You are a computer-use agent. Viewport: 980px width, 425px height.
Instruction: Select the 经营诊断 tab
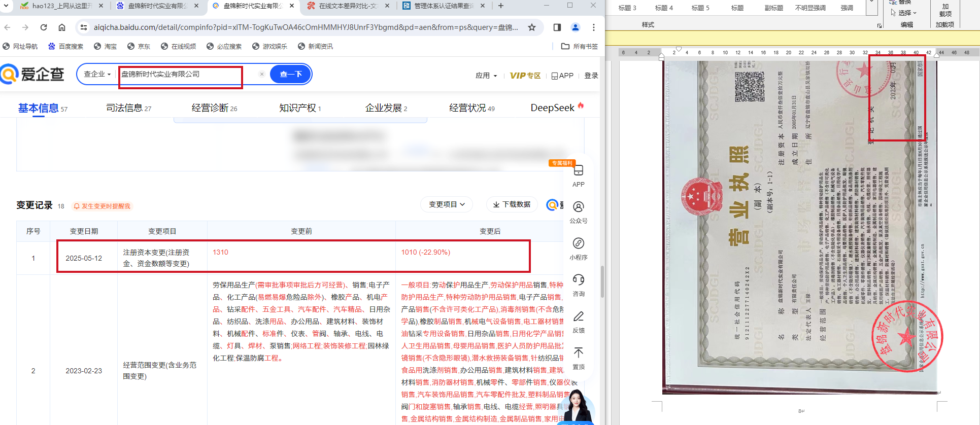(x=214, y=108)
